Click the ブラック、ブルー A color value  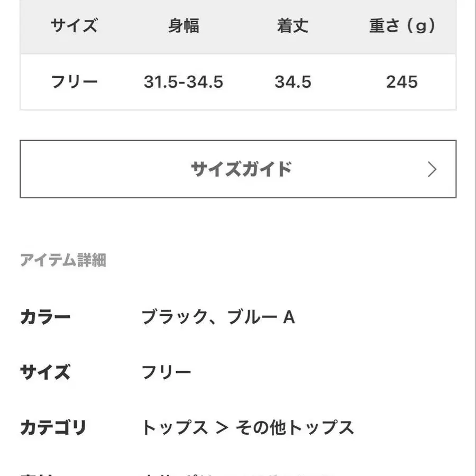[218, 317]
